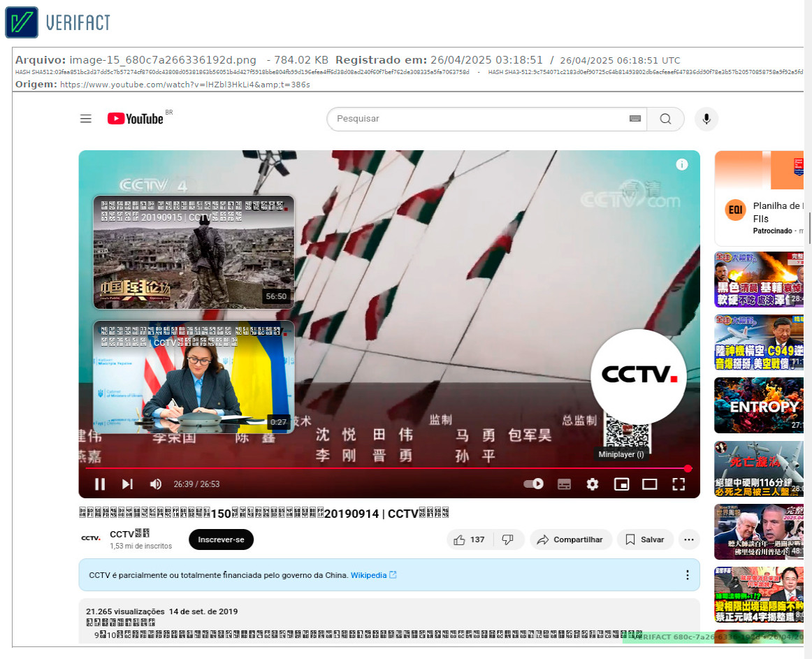Open the ENTROPY recommended video
812x659 pixels.
pyautogui.click(x=759, y=405)
